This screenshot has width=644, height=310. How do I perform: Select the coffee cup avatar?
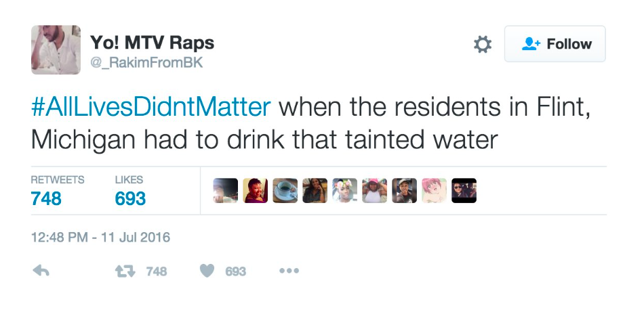(285, 191)
